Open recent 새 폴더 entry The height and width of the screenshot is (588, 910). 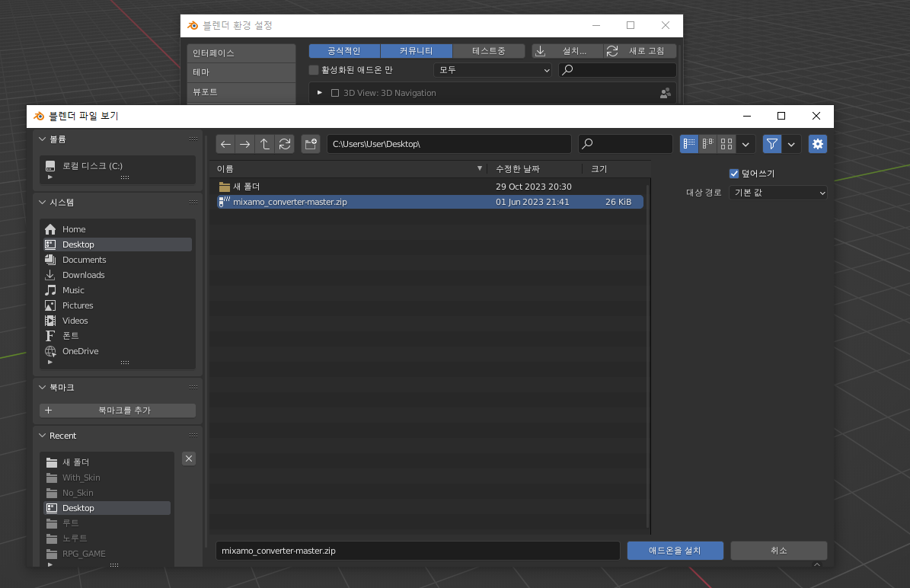(107, 462)
